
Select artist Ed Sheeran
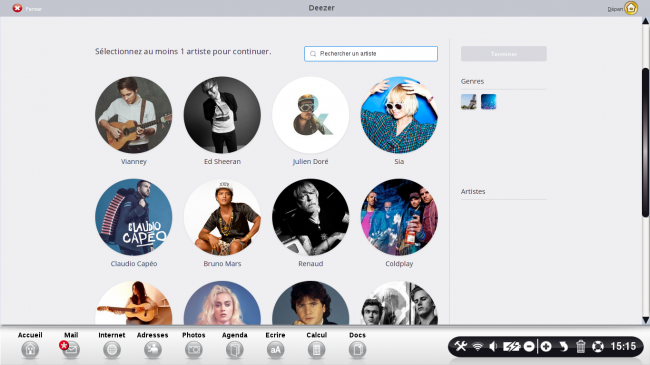pyautogui.click(x=222, y=115)
